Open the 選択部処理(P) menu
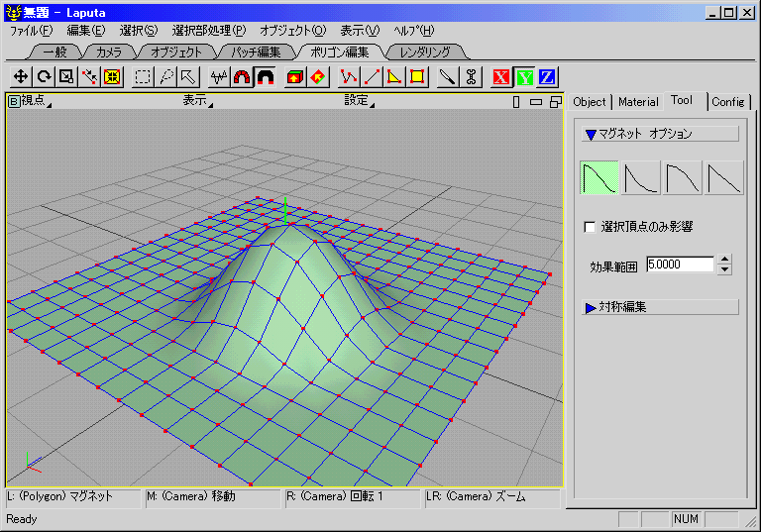This screenshot has width=761, height=532. (x=209, y=31)
